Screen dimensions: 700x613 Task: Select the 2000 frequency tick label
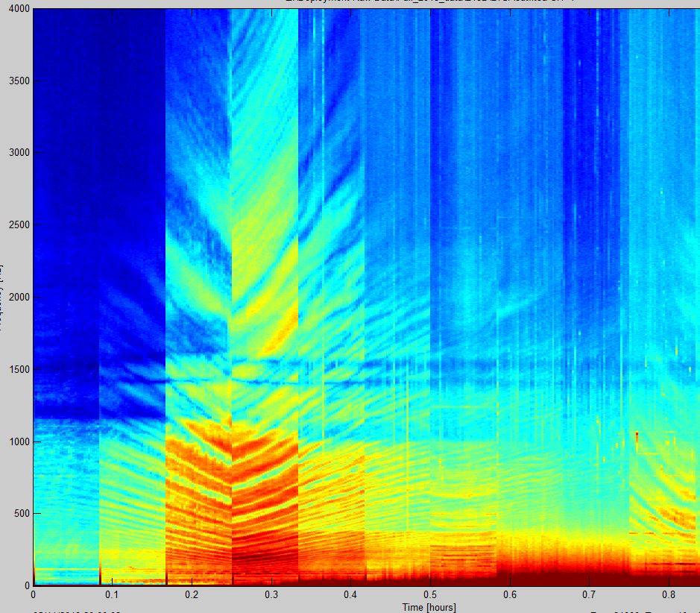(16, 298)
